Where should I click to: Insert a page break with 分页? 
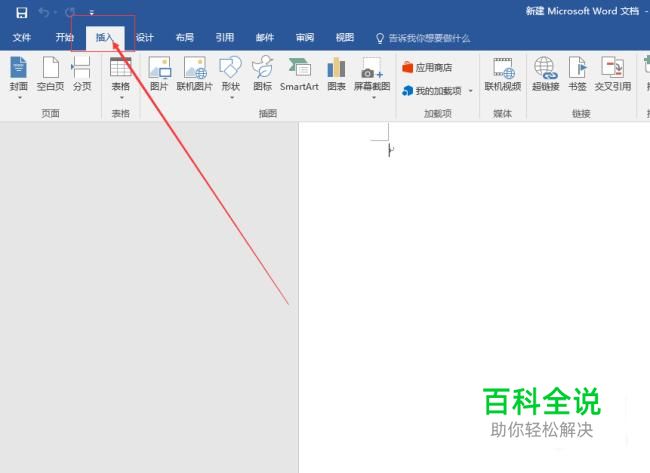coord(82,74)
